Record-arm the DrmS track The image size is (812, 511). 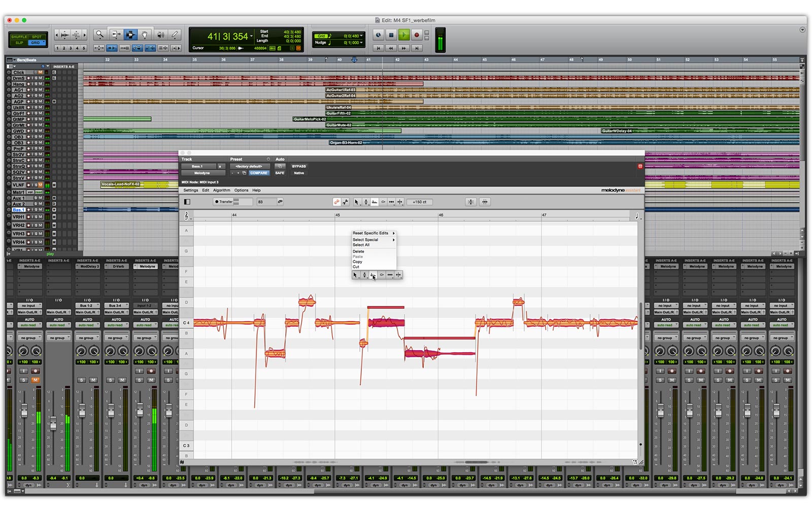[29, 79]
